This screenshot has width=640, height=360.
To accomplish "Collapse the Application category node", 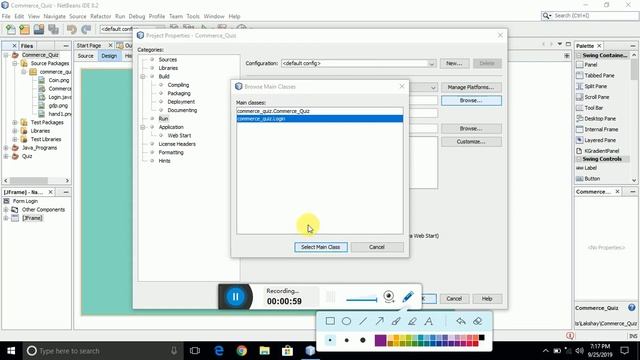I will pyautogui.click(x=143, y=127).
